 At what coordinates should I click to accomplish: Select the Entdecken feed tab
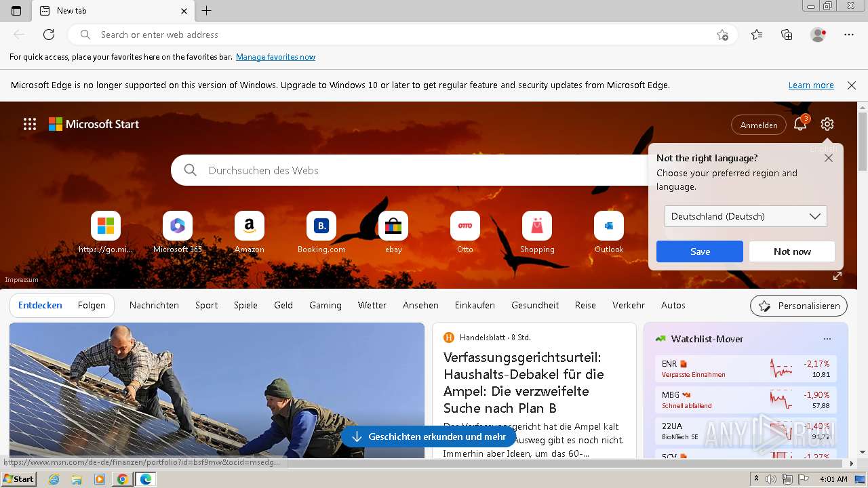pyautogui.click(x=40, y=305)
